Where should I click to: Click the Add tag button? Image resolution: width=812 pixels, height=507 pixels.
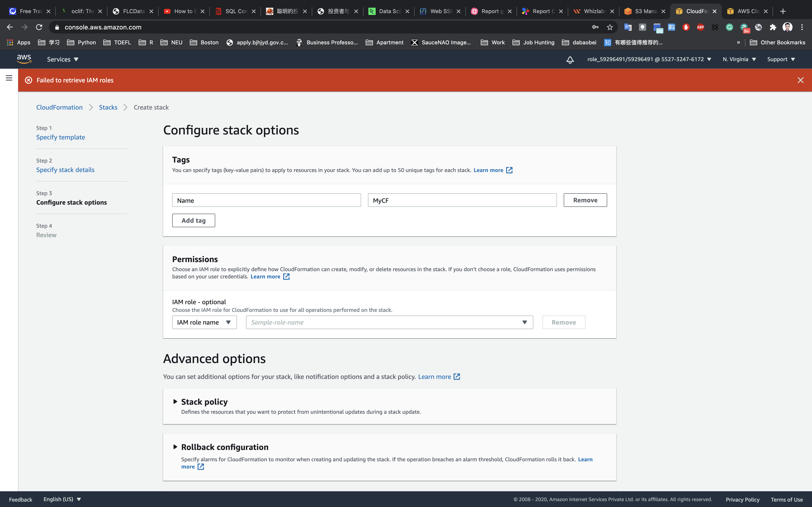194,220
